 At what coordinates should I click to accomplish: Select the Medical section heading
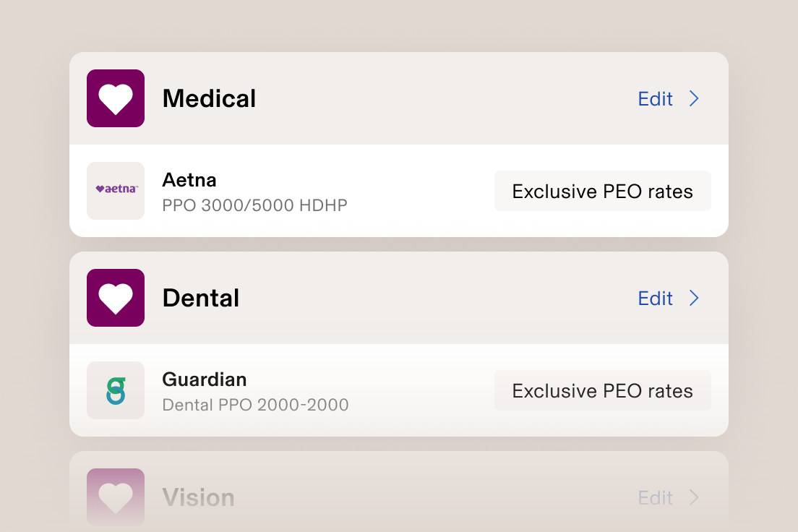pyautogui.click(x=209, y=98)
